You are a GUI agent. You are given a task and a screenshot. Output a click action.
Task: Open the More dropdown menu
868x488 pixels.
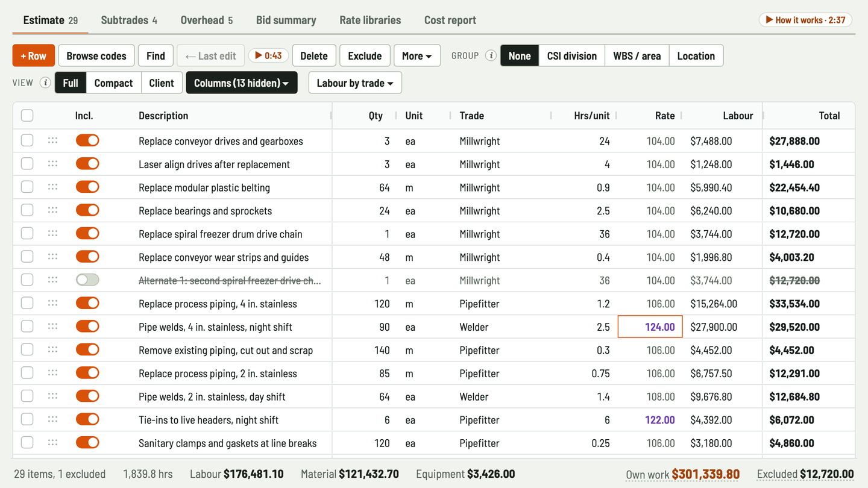coord(417,56)
